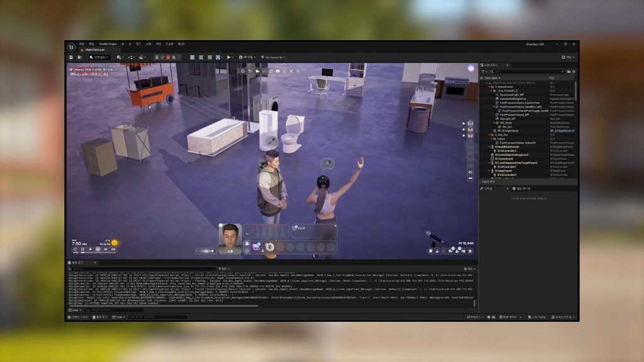Click the Unreal Engine logo icon
This screenshot has height=362, width=644.
click(71, 45)
